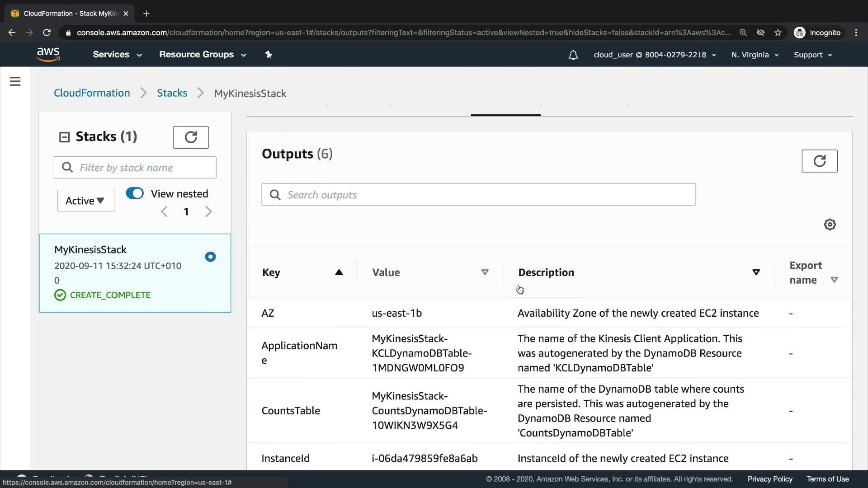This screenshot has width=868, height=488.
Task: Open the Support menu
Action: coord(812,55)
